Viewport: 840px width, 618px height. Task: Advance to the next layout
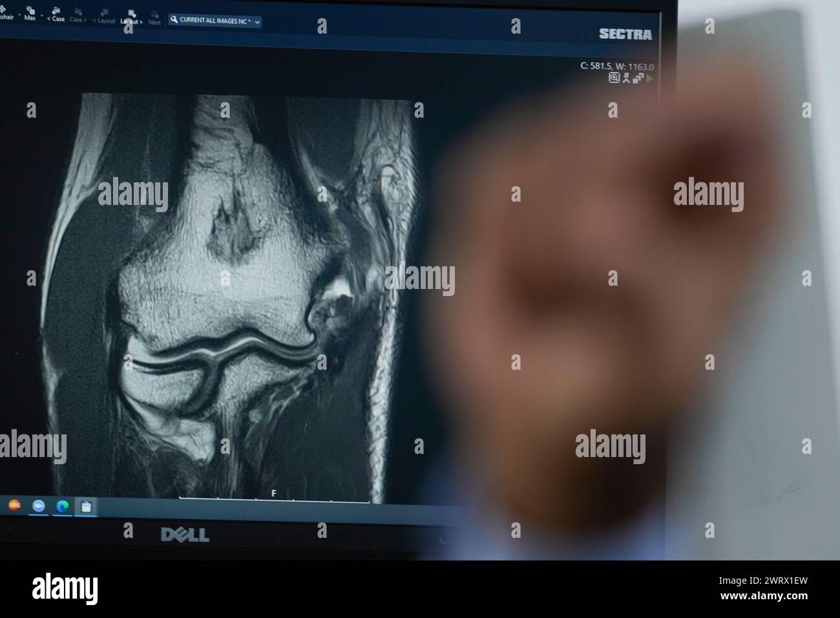131,17
